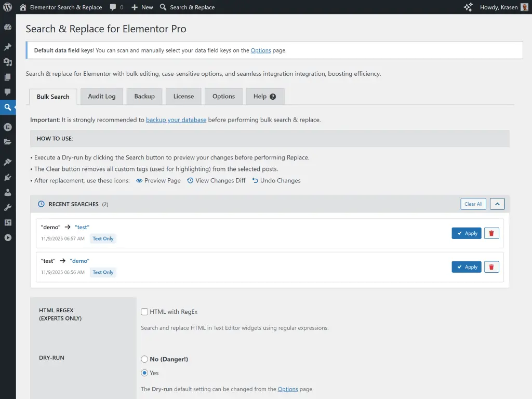The image size is (532, 399).
Task: Keep Dry-run enabled by clicking Yes radio
Action: [144, 373]
